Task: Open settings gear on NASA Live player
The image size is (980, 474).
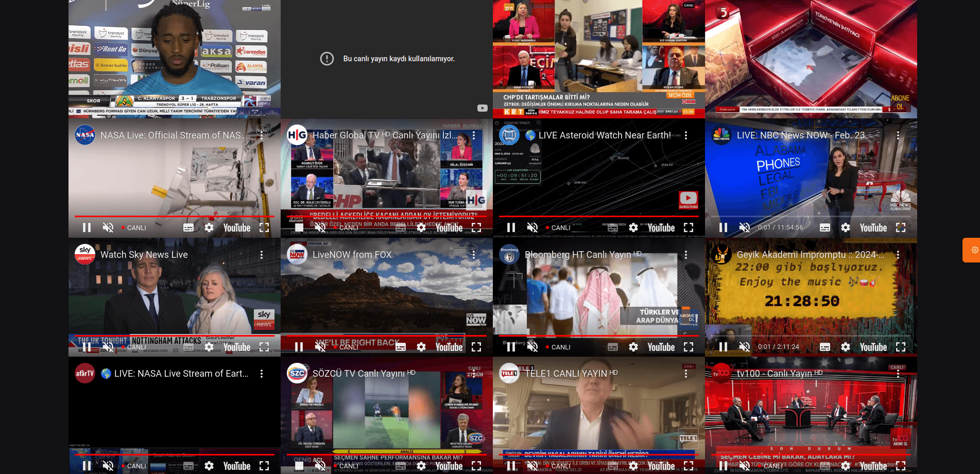Action: [x=209, y=227]
